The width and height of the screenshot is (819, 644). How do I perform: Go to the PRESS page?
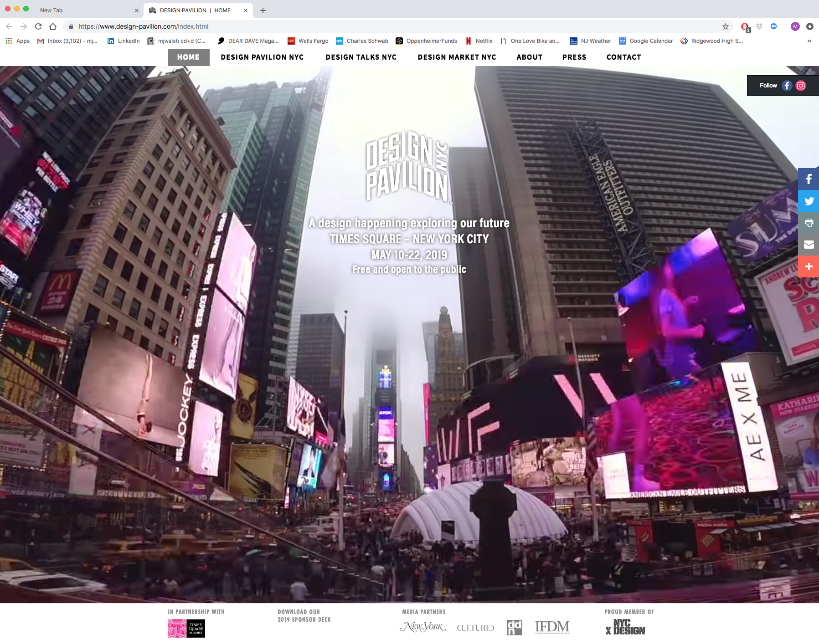click(574, 57)
